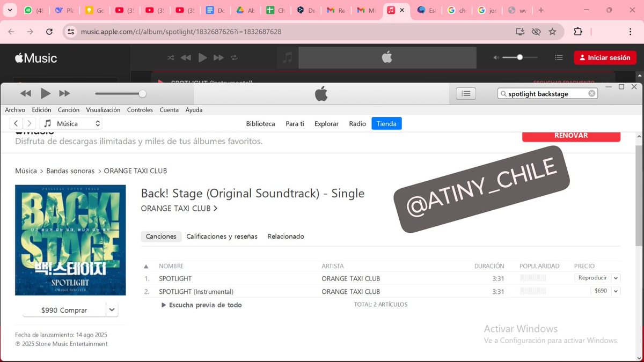Sort songs by PRECIO column

pyautogui.click(x=584, y=266)
